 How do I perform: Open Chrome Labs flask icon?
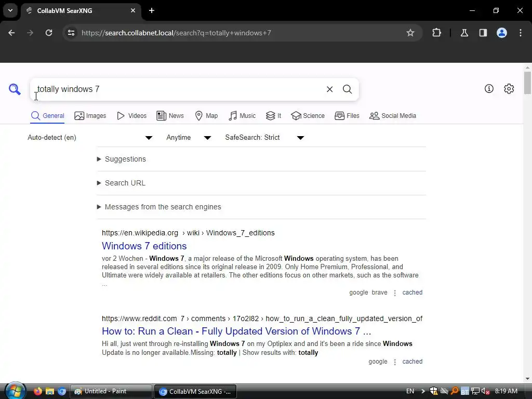point(464,33)
